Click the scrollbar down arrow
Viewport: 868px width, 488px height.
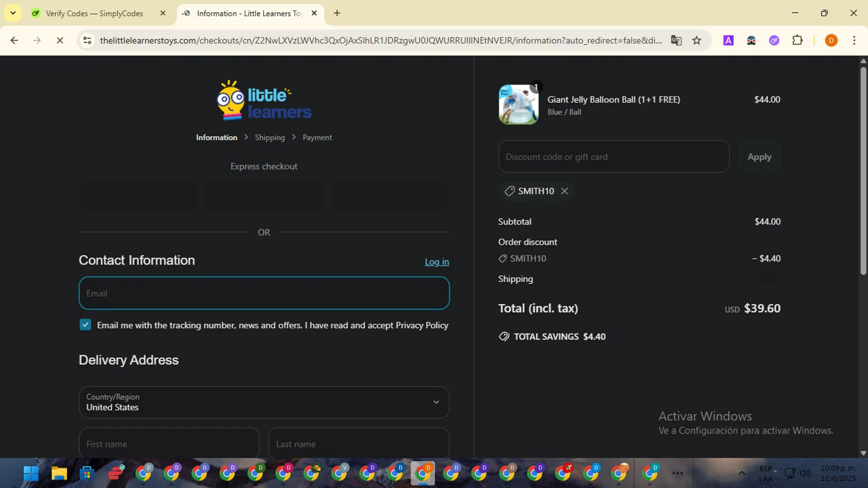863,453
